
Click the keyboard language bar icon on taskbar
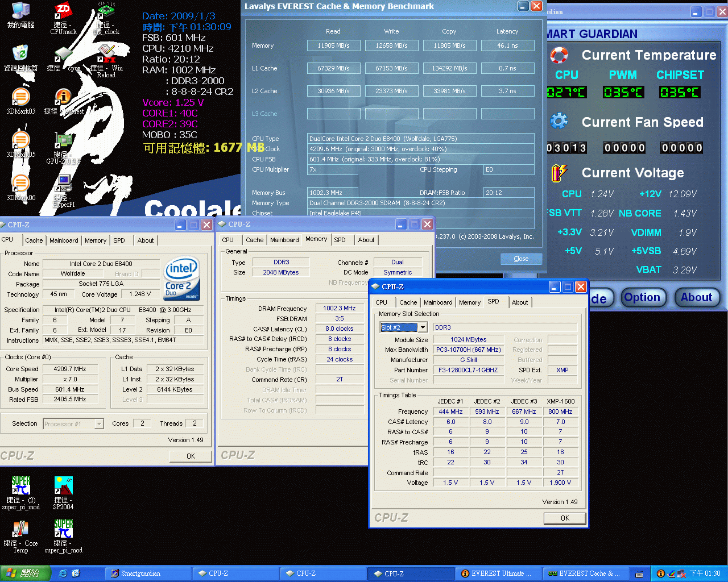(x=639, y=574)
